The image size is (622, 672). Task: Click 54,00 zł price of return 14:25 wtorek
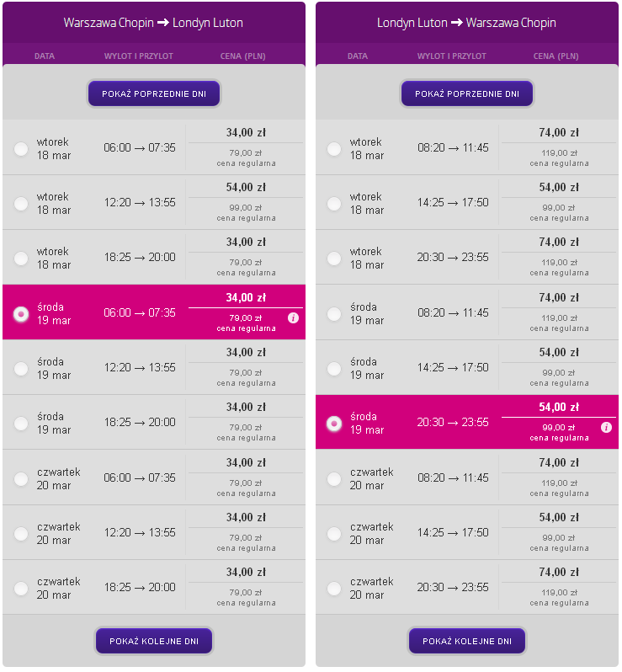coord(559,187)
